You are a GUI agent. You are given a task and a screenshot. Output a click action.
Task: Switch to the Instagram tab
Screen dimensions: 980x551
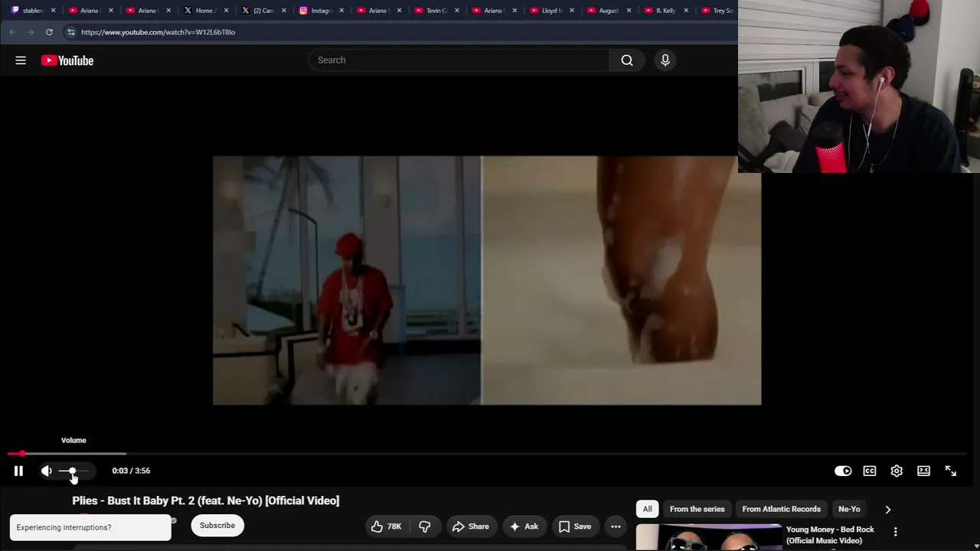320,11
